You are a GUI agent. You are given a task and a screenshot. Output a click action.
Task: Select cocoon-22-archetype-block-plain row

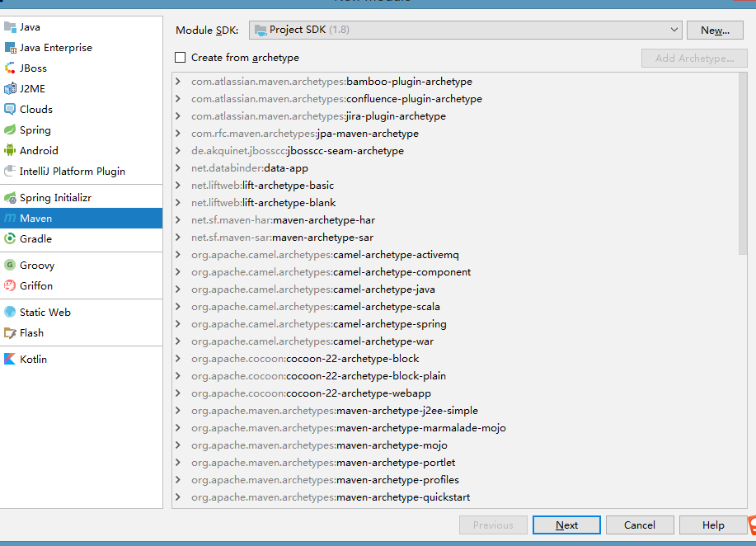454,376
